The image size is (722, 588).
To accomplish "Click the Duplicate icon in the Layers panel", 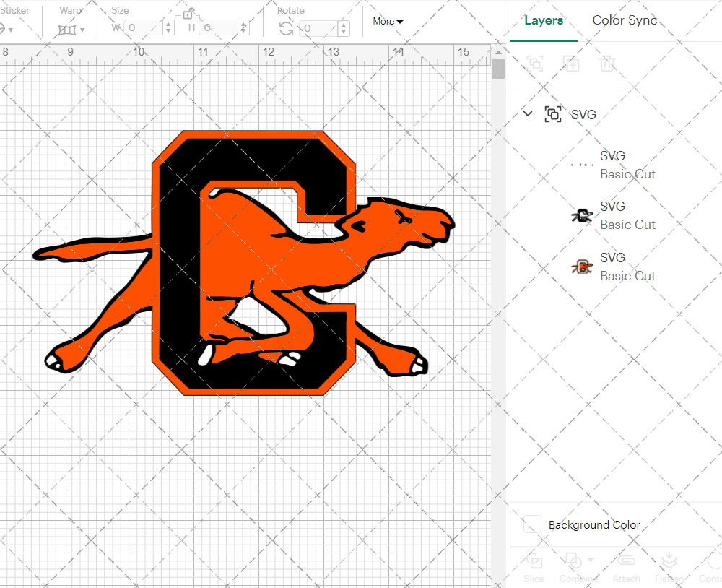I will click(571, 64).
